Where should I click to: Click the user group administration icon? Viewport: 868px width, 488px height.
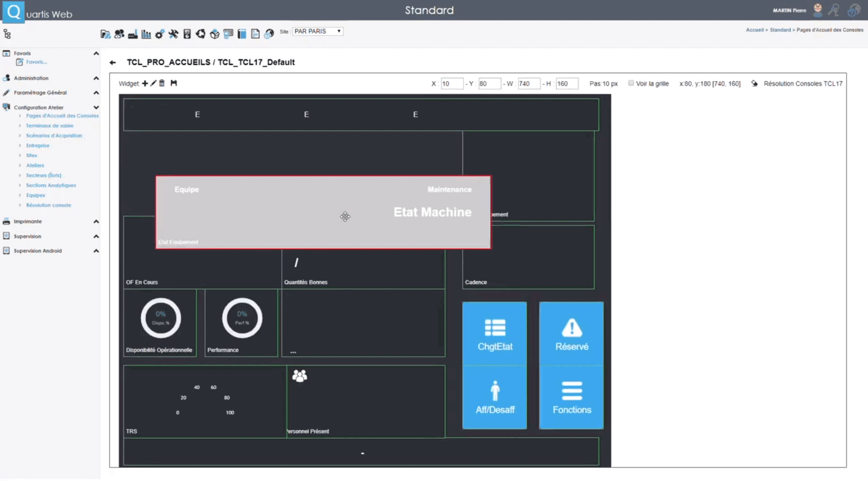coord(119,33)
